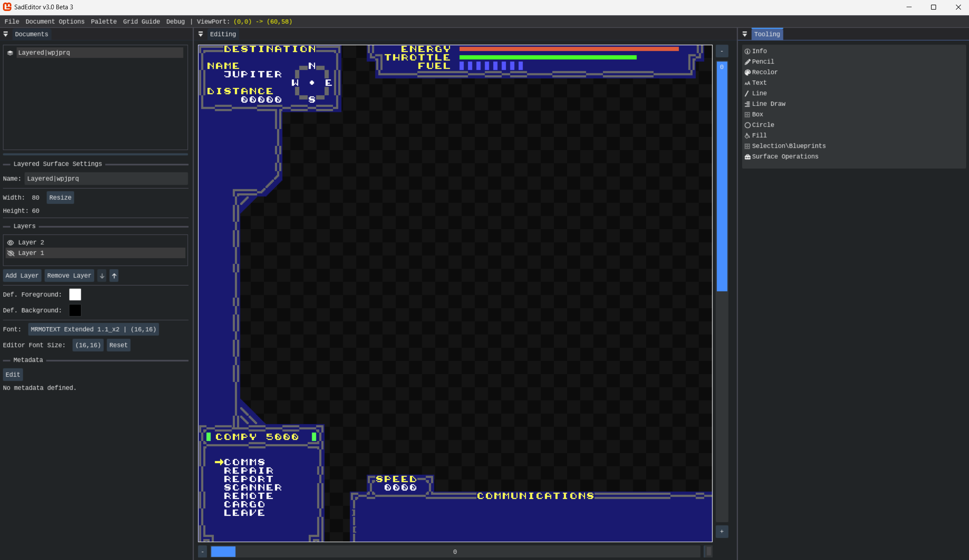Click the Name input field
Image resolution: width=969 pixels, height=560 pixels.
pos(105,179)
